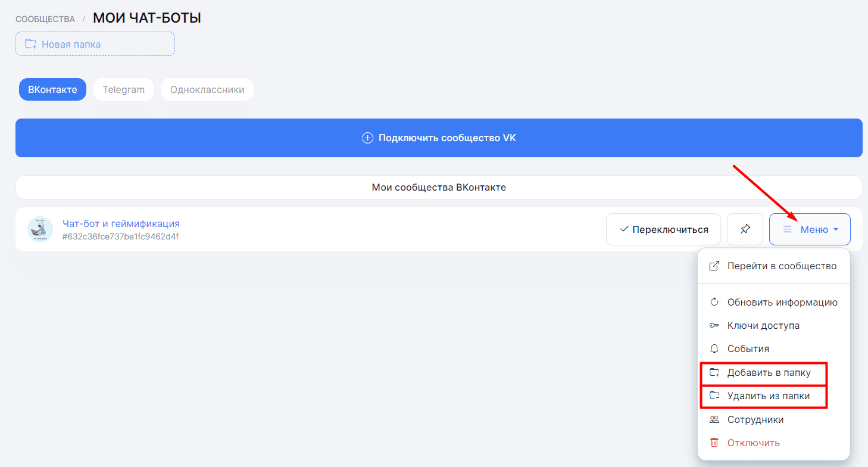Click the bell icon for События
Viewport: 868px width, 467px height.
[x=714, y=349]
